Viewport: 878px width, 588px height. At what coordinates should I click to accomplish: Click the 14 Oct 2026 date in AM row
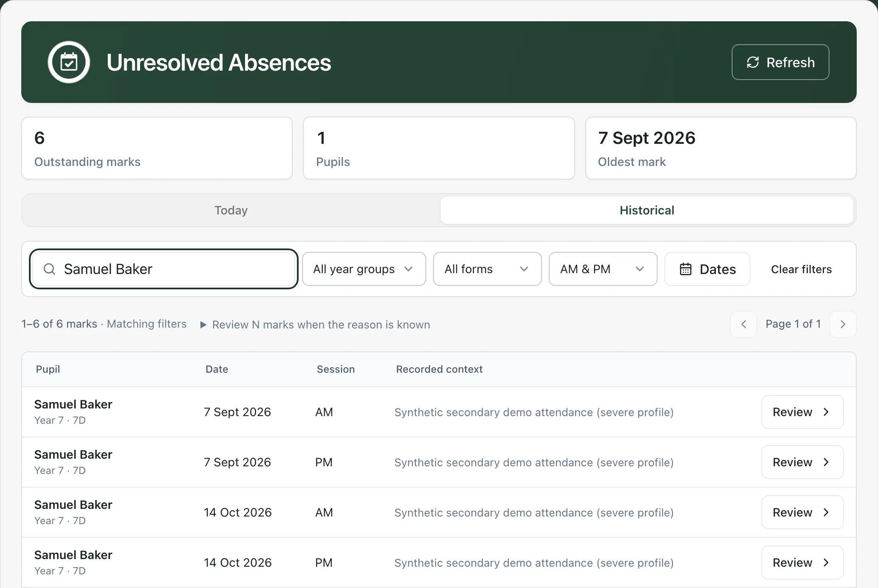click(237, 512)
